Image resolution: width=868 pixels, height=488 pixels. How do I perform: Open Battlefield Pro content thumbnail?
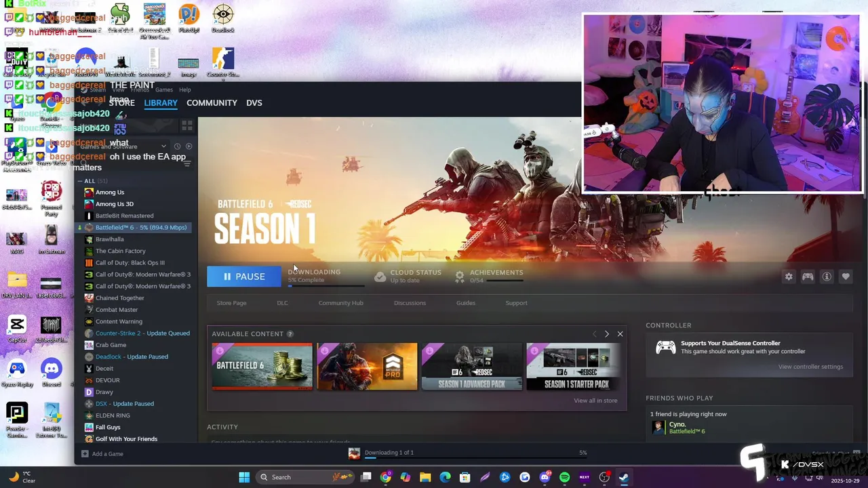367,366
